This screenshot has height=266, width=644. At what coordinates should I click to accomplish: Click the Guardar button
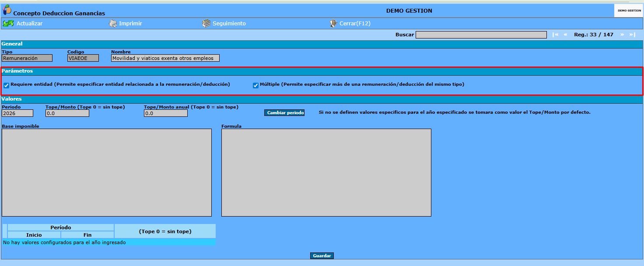tap(322, 255)
